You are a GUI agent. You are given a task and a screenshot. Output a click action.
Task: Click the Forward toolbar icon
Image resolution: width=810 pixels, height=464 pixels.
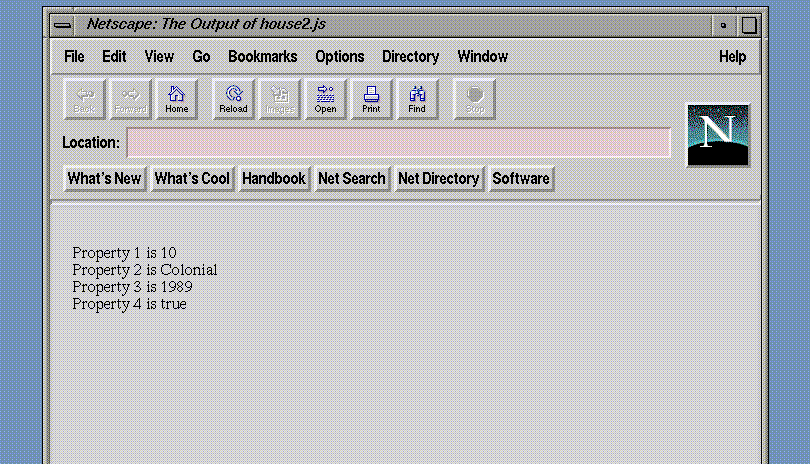pyautogui.click(x=131, y=99)
